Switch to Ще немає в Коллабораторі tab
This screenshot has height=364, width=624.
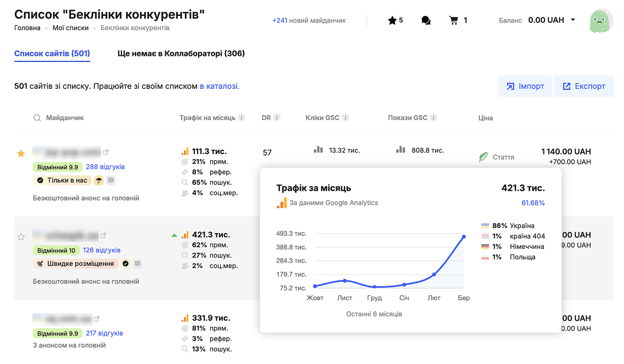click(x=181, y=54)
